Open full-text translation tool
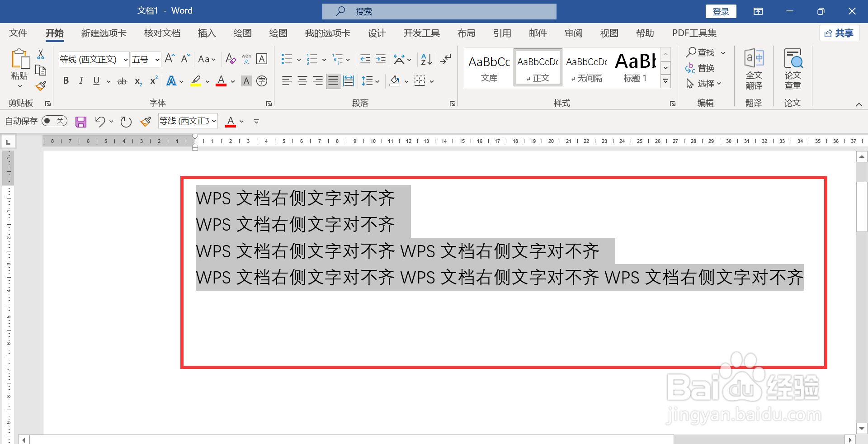Screen dimensions: 868x444 754,69
